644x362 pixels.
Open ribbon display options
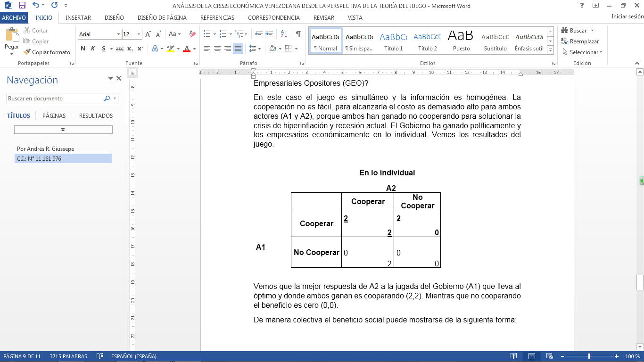click(x=596, y=6)
